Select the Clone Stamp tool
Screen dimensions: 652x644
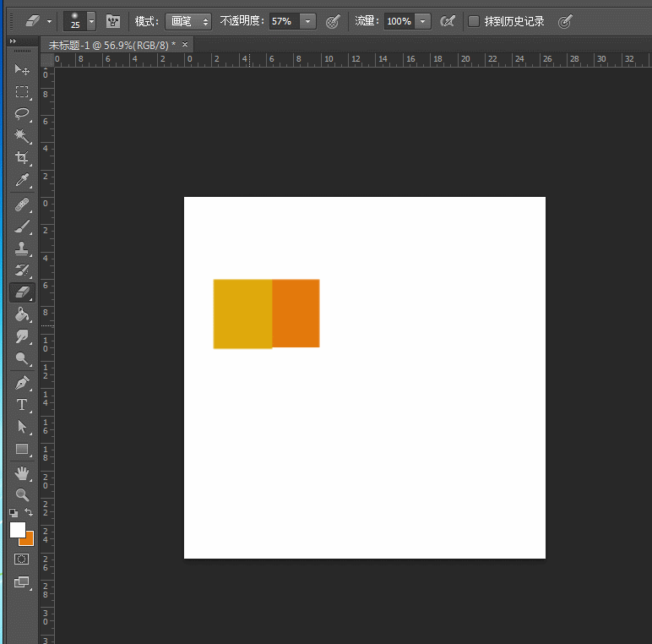[x=22, y=248]
